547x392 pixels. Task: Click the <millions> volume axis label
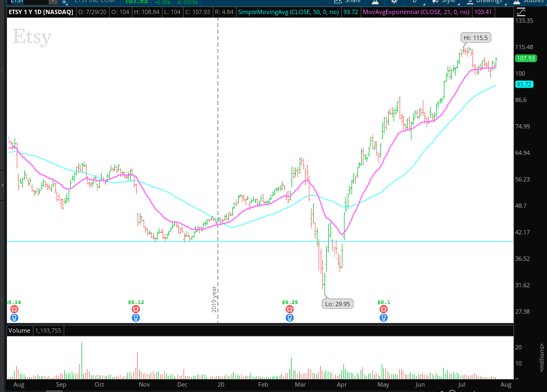542,357
